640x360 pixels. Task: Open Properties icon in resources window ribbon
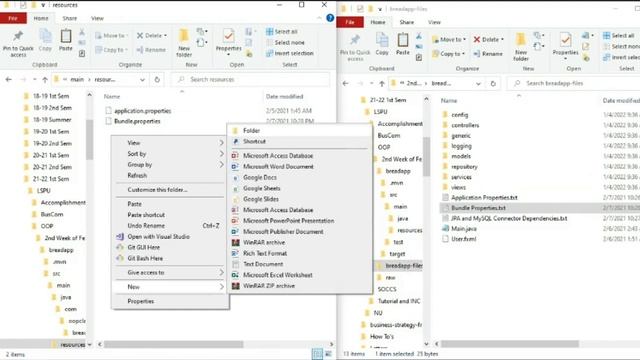tap(229, 42)
